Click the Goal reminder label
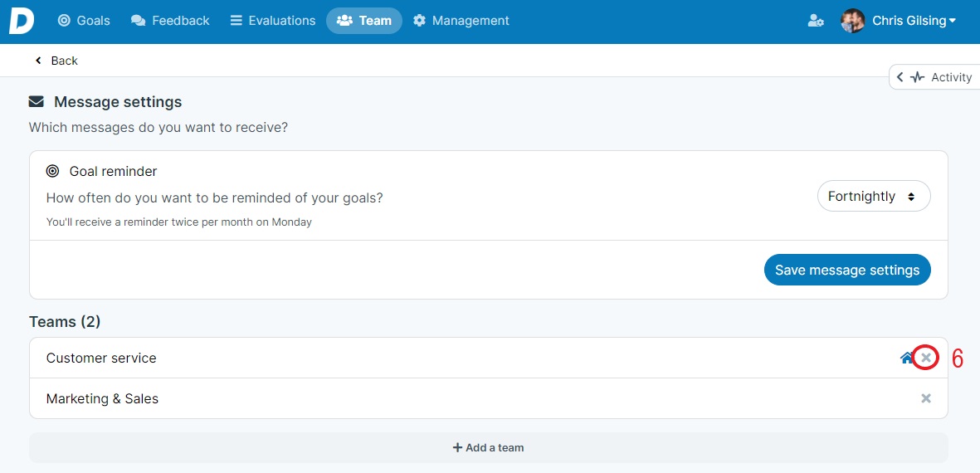This screenshot has height=473, width=980. click(113, 171)
